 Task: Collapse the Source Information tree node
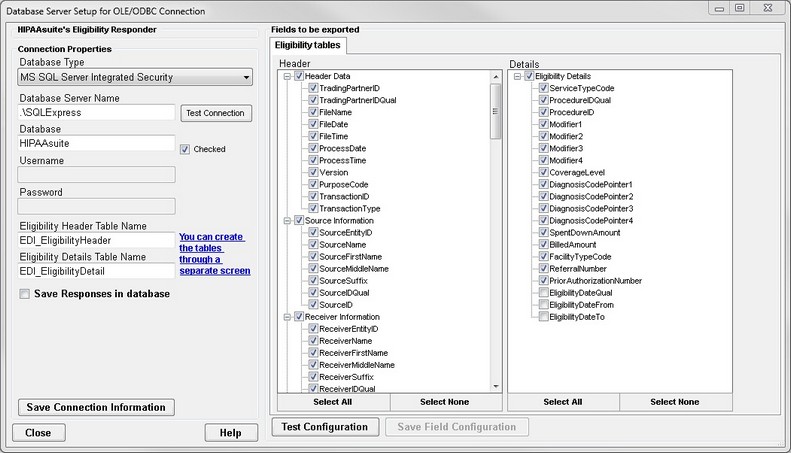288,220
